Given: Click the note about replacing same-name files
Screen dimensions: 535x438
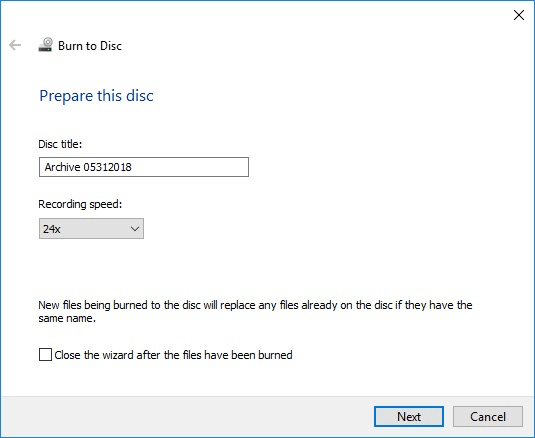Looking at the screenshot, I should [x=255, y=311].
